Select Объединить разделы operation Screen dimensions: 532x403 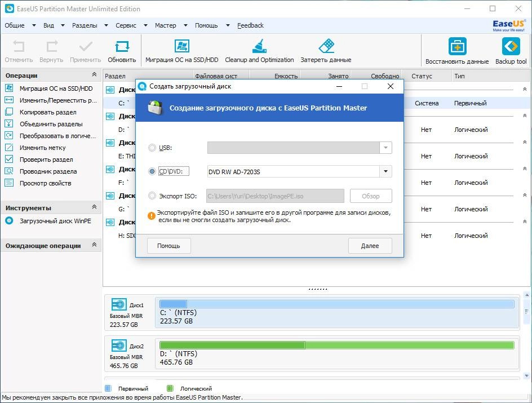(x=51, y=124)
